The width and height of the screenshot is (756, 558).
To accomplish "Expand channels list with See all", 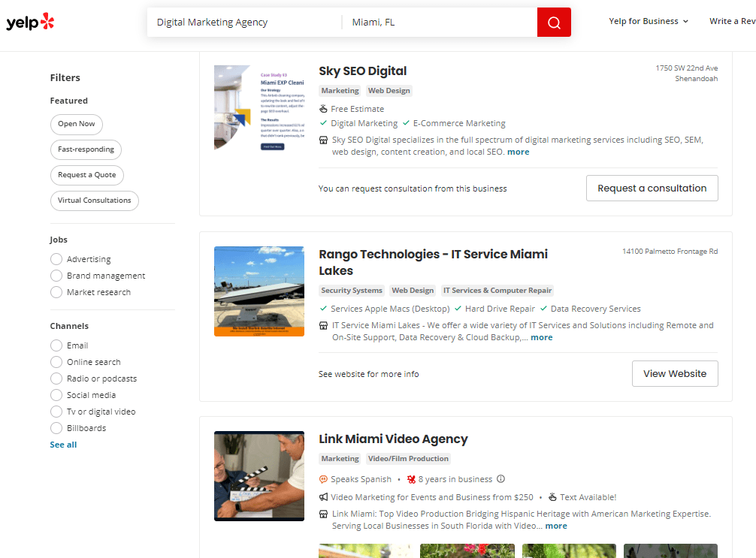I will click(x=63, y=445).
